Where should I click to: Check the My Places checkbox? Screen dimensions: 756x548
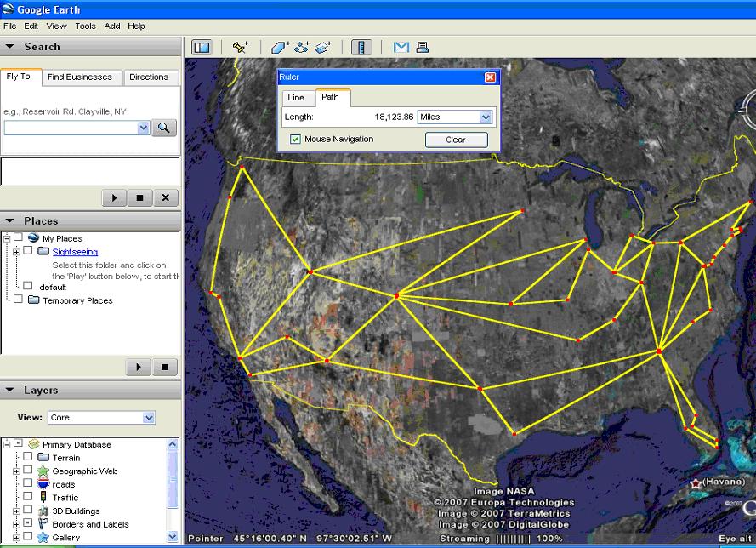pos(19,237)
